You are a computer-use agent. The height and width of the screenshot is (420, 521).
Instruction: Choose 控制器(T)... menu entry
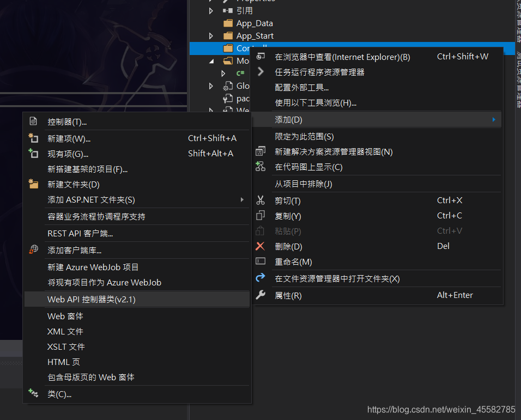click(137, 122)
